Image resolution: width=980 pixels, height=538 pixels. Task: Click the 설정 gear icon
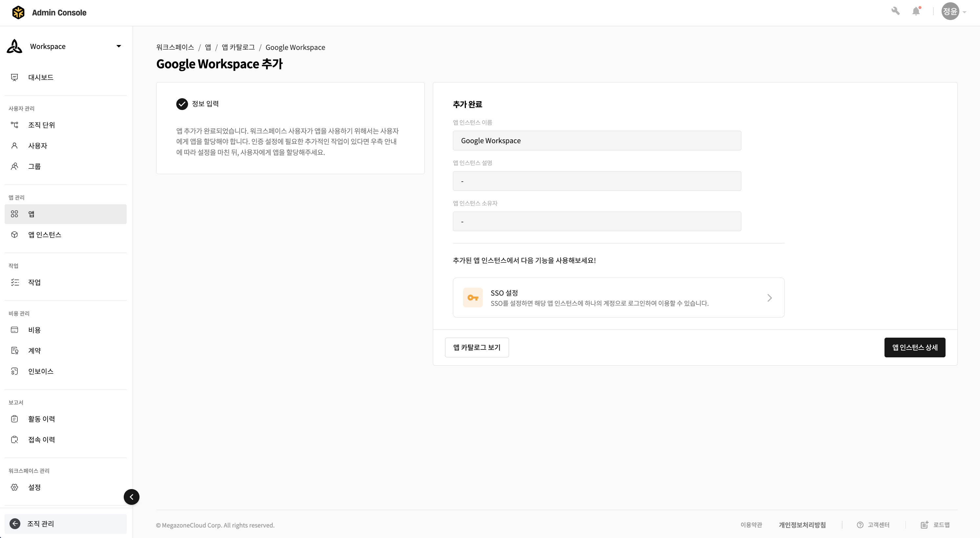(x=14, y=487)
